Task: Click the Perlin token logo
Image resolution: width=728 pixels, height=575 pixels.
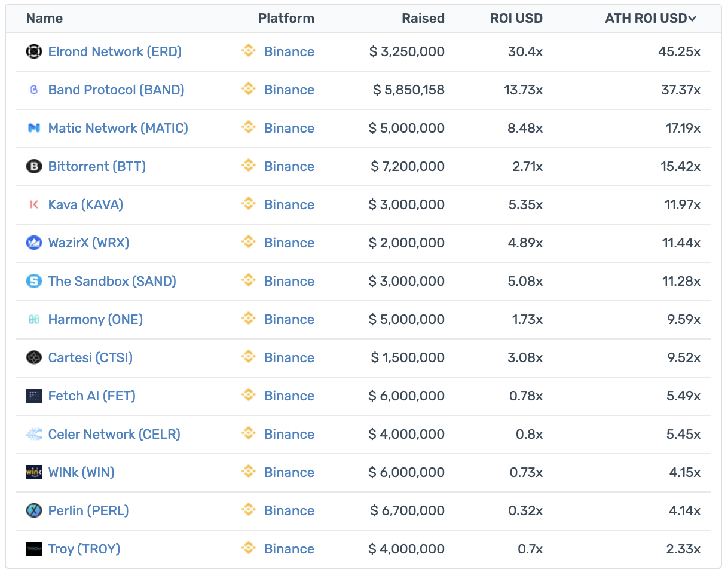Action: tap(34, 510)
